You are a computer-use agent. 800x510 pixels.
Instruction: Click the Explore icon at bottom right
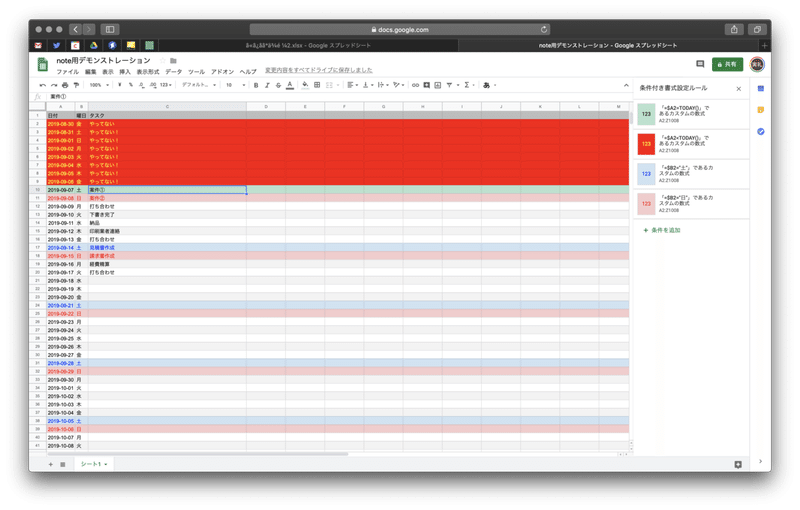pyautogui.click(x=738, y=465)
